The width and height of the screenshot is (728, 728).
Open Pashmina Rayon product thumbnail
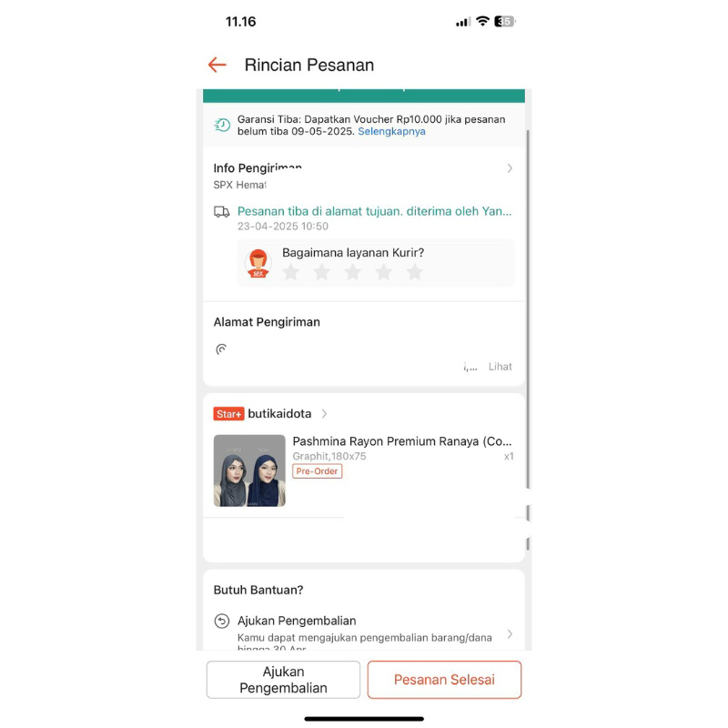coord(249,470)
